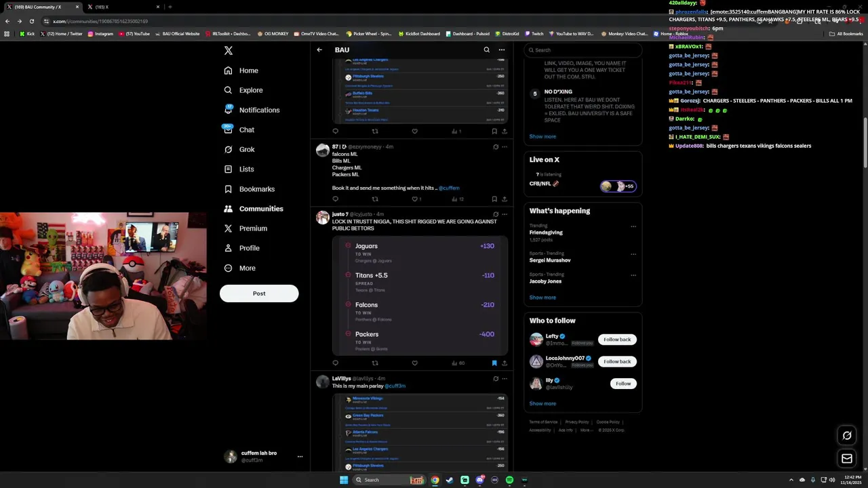Show more community rules

click(x=542, y=136)
